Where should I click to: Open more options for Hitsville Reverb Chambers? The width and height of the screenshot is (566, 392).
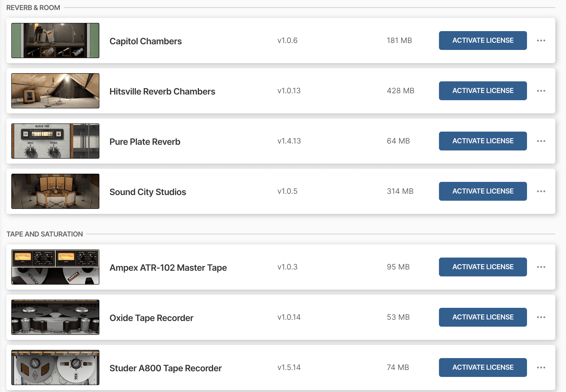(x=541, y=91)
